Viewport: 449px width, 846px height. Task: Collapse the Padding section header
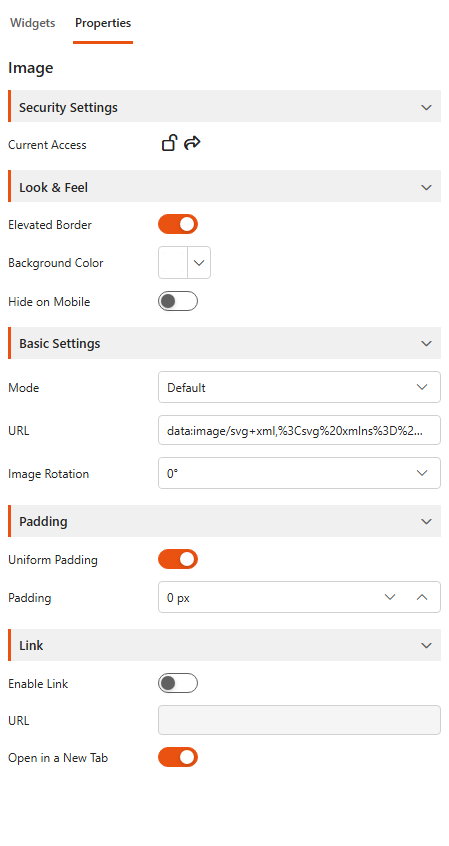pyautogui.click(x=224, y=521)
